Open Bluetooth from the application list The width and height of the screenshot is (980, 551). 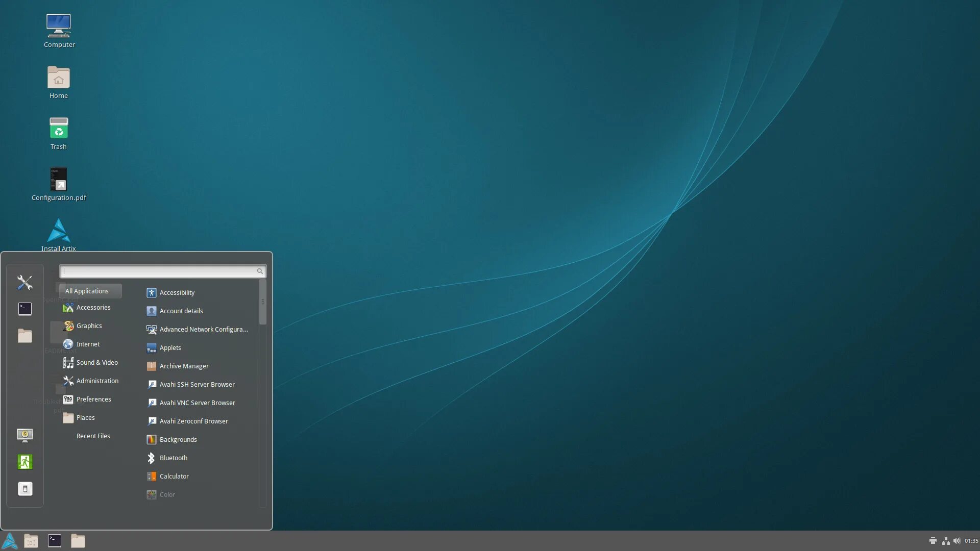[173, 458]
